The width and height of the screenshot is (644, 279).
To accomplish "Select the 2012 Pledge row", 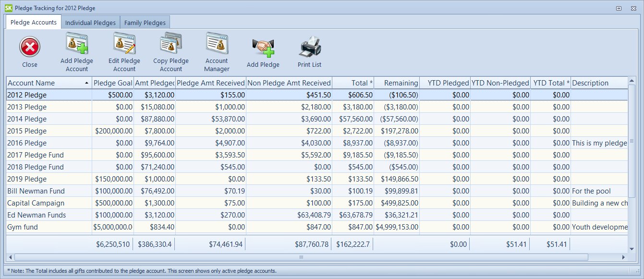I will [x=317, y=95].
